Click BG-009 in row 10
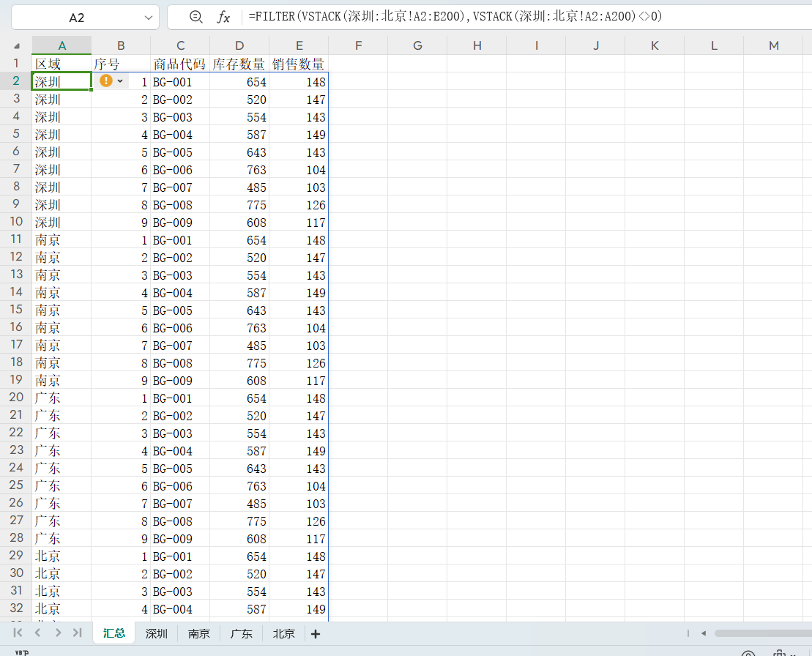The image size is (812, 656). [180, 223]
